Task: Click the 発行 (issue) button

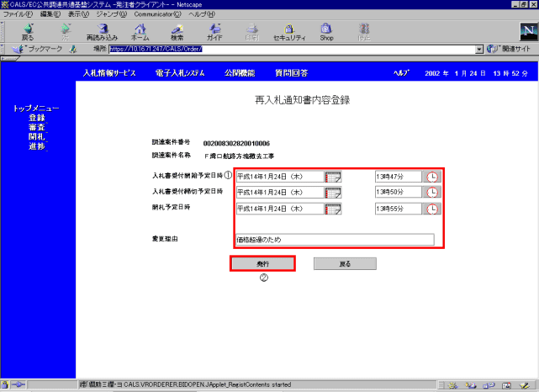Action: point(262,264)
